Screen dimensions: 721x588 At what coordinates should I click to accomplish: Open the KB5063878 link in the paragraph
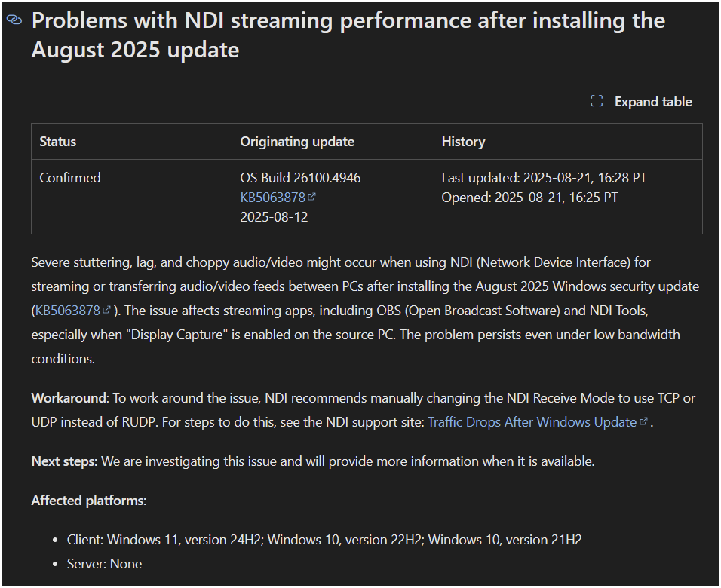pyautogui.click(x=68, y=311)
